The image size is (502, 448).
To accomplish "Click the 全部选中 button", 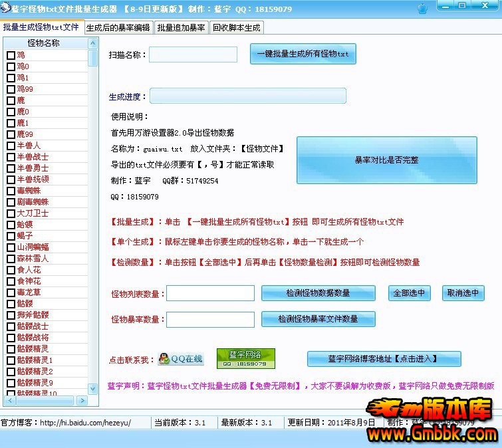I will click(410, 293).
